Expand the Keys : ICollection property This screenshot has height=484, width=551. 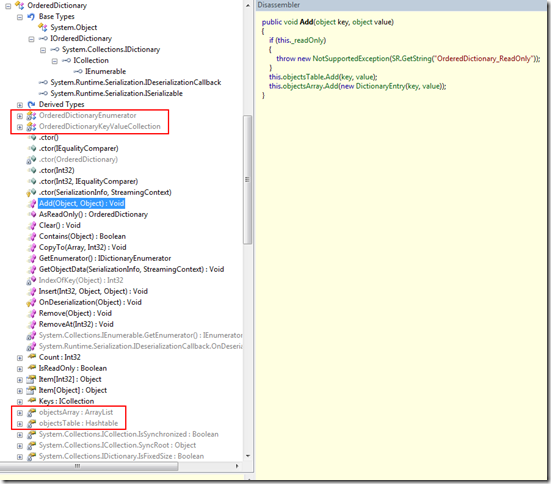pyautogui.click(x=20, y=401)
